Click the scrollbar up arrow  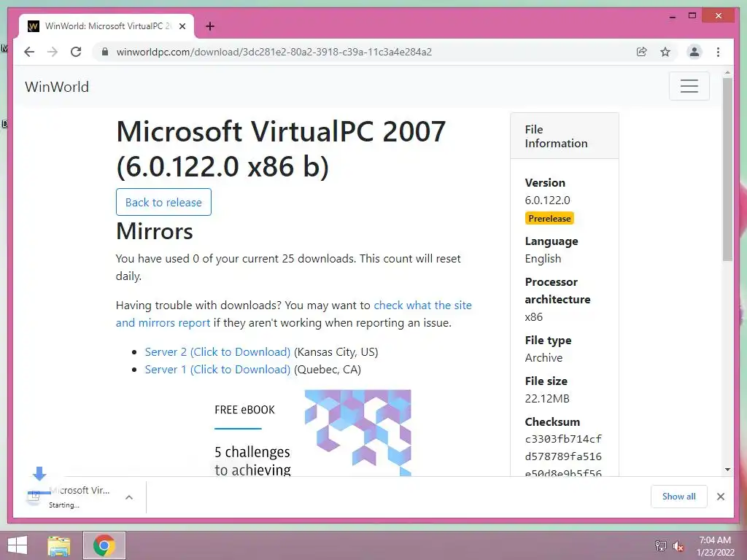(727, 73)
